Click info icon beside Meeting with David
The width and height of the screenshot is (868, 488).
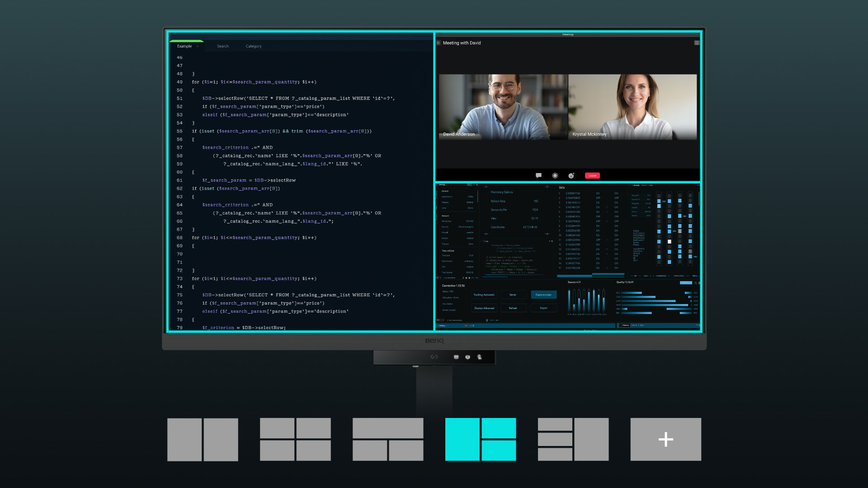[438, 43]
